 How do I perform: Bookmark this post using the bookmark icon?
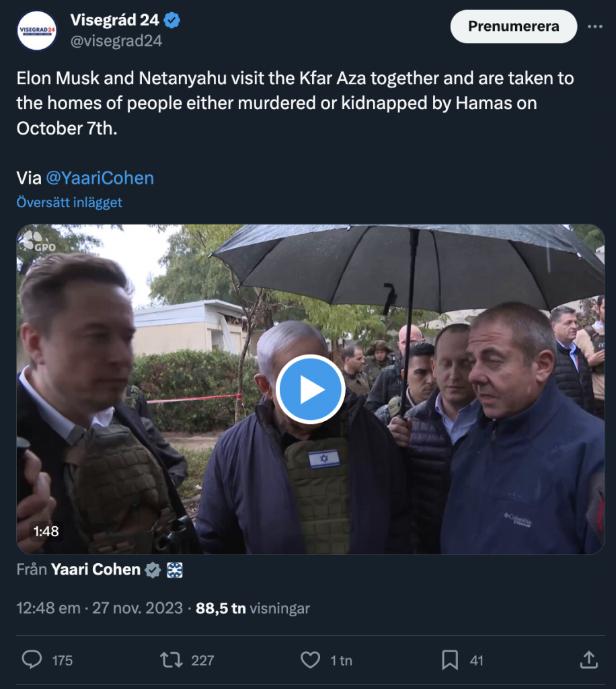click(449, 660)
